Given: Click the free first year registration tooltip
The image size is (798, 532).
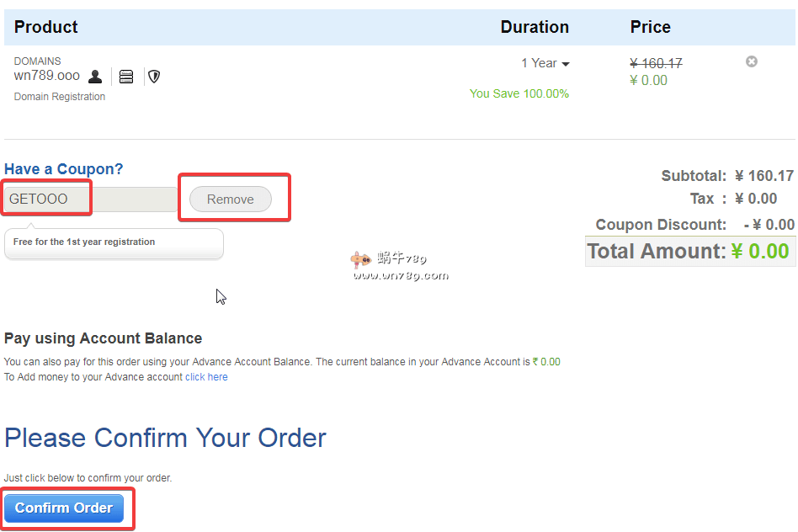Looking at the screenshot, I should point(114,242).
